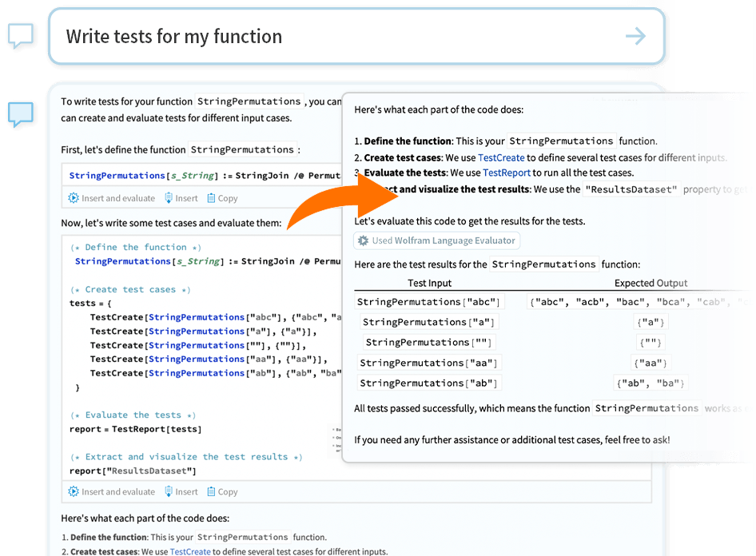The image size is (756, 556).
Task: Click 'Used Wolfram Language Evaluator' button
Action: [437, 240]
